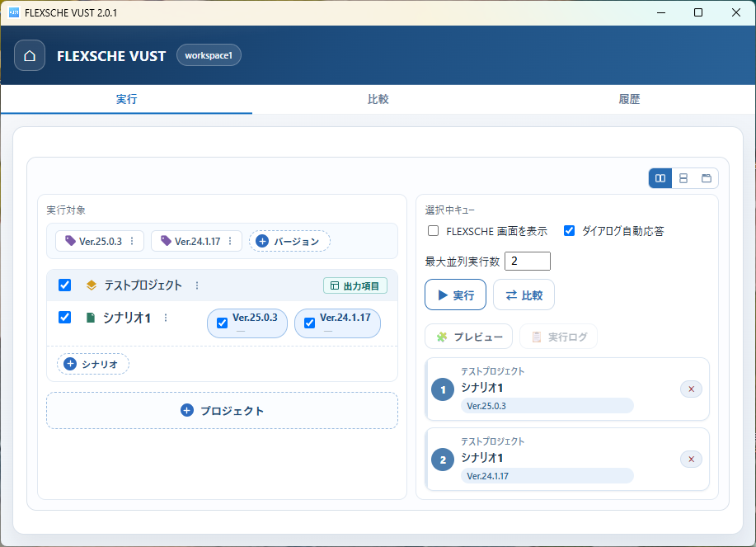The width and height of the screenshot is (756, 547).
Task: Open プレビュー preview
Action: click(x=468, y=337)
